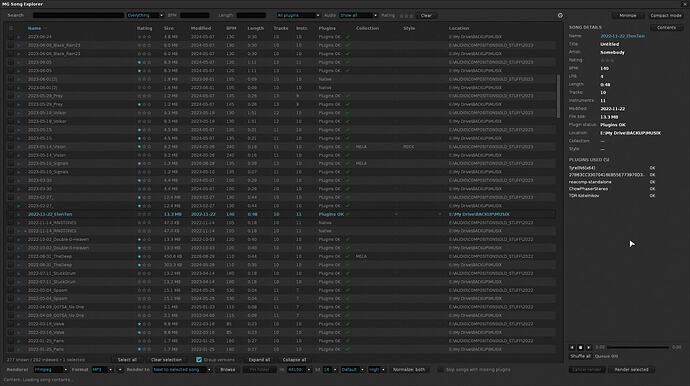Open the settings gear icon
The height and width of the screenshot is (386, 690).
560,15
